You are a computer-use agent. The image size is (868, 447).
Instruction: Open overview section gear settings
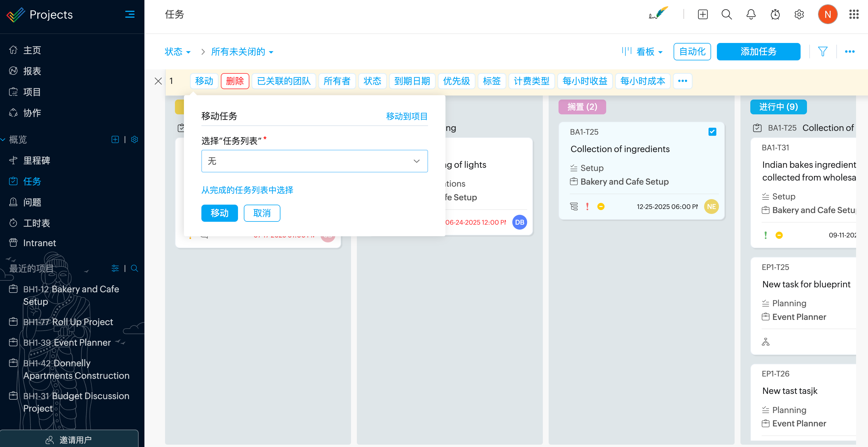point(135,139)
